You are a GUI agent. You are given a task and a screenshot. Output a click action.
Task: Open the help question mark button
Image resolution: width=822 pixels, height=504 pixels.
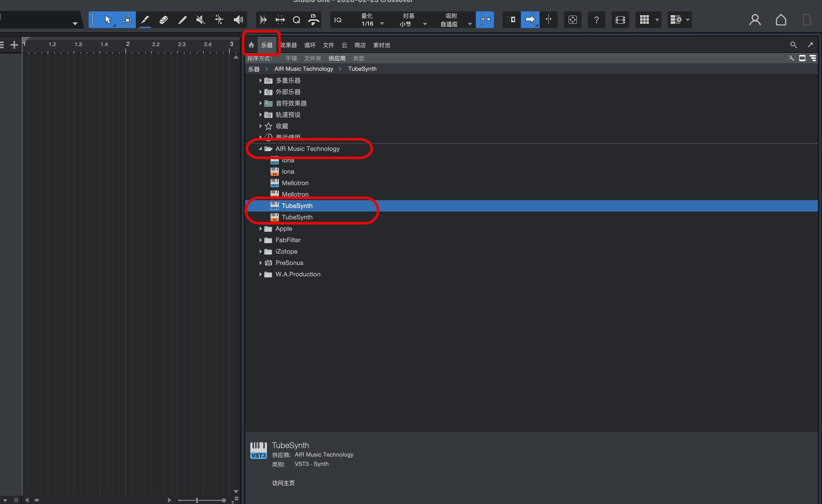596,20
